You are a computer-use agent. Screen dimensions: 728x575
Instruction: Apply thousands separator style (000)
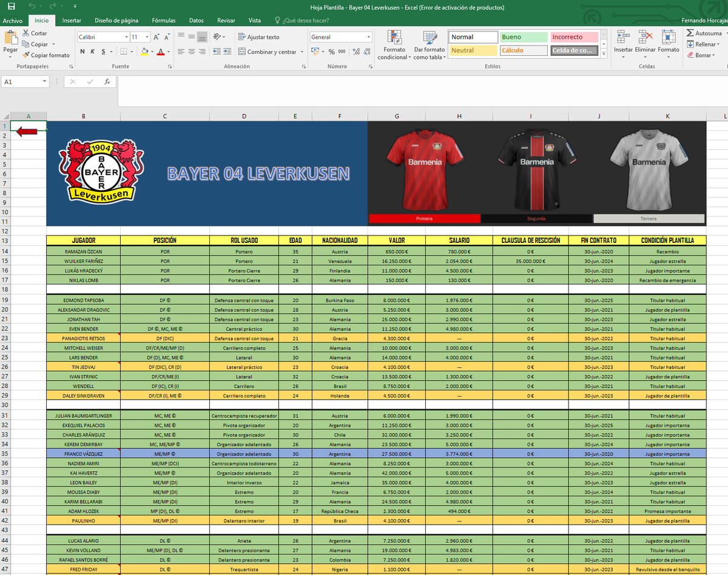[x=342, y=52]
